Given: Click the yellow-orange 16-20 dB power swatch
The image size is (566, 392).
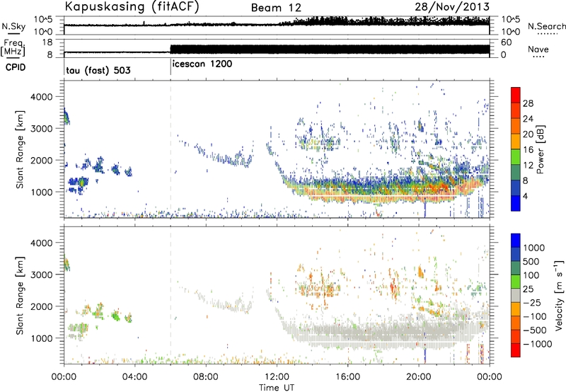Looking at the screenshot, I should 516,141.
